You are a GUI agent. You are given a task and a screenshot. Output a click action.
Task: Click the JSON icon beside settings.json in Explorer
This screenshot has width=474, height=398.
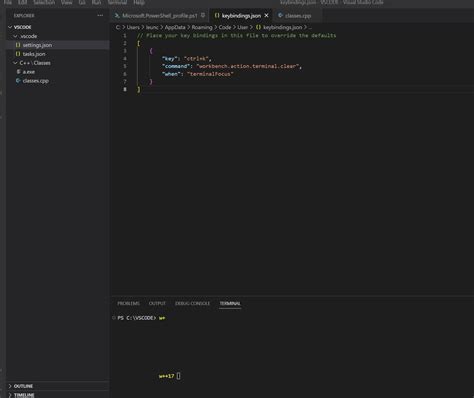[18, 45]
